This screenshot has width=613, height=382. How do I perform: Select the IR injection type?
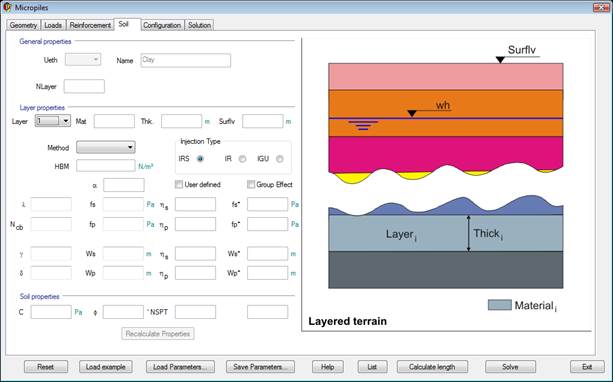tap(242, 159)
